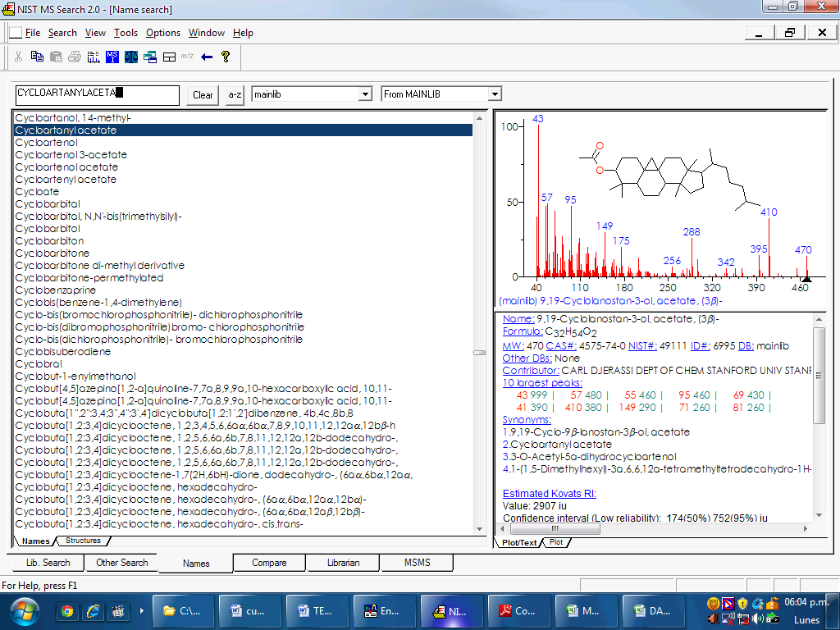Expand the taskbar quick launch overflow arrow
The height and width of the screenshot is (630, 840).
[141, 610]
